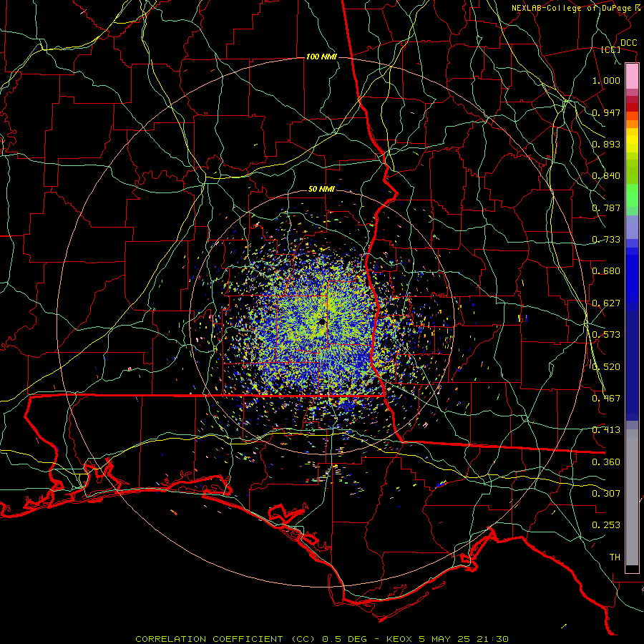Image resolution: width=644 pixels, height=644 pixels.
Task: Pick the lavender color band above 0.733
Action: tap(632, 227)
